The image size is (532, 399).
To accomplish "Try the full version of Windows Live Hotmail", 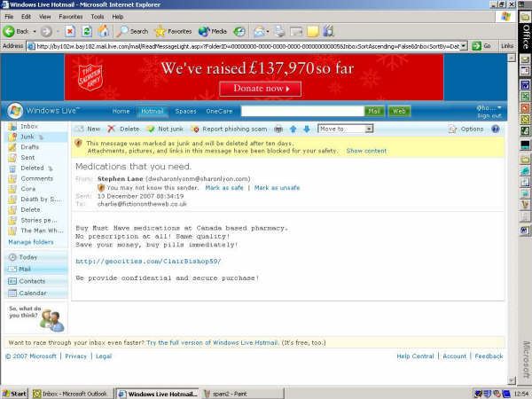I will tap(213, 342).
